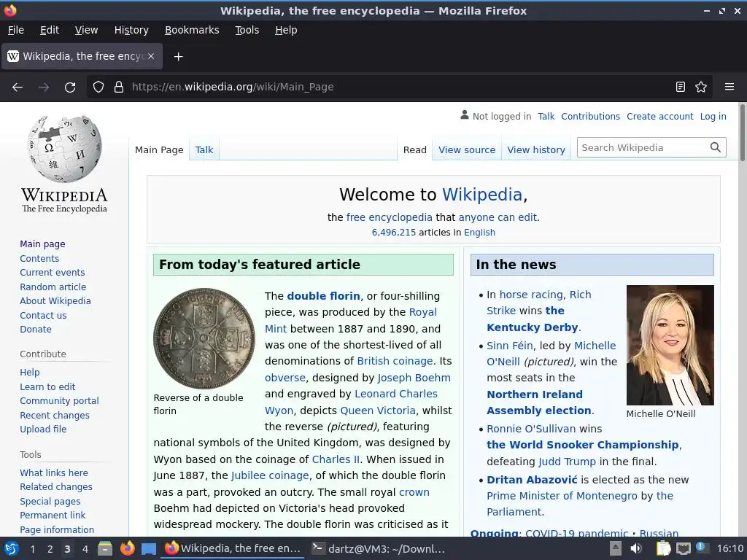This screenshot has width=747, height=560.
Task: Open the Tools menu
Action: coord(247,30)
